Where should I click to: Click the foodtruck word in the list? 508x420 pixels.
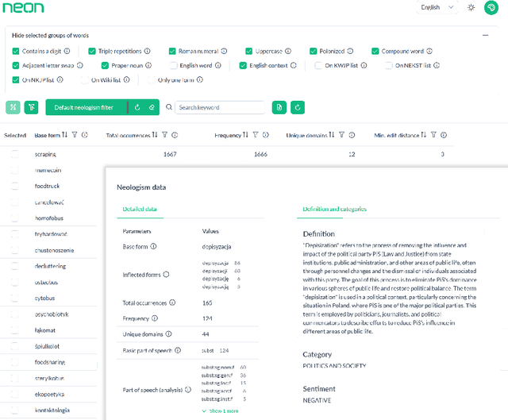pyautogui.click(x=48, y=186)
